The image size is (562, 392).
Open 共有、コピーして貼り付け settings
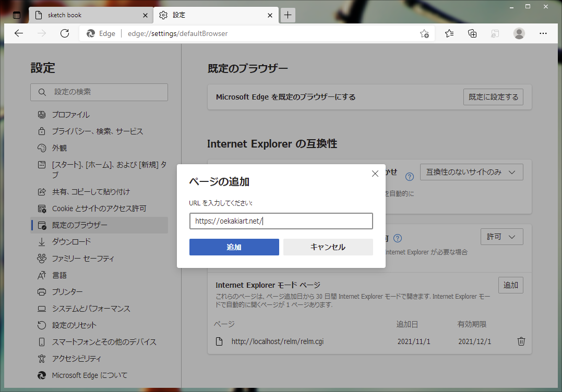pyautogui.click(x=99, y=192)
